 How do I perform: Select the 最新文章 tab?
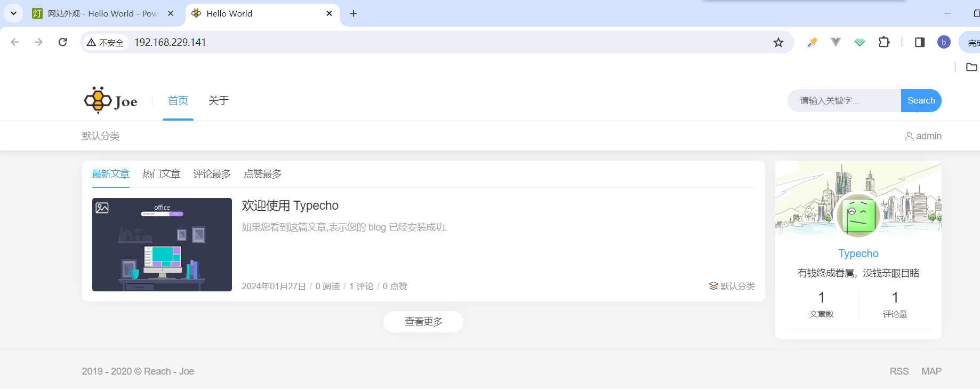(111, 174)
